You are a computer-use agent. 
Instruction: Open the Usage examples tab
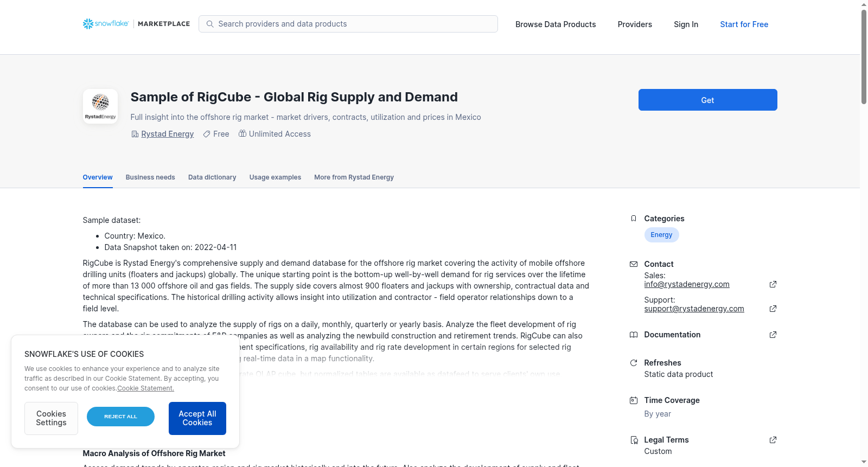click(x=275, y=177)
